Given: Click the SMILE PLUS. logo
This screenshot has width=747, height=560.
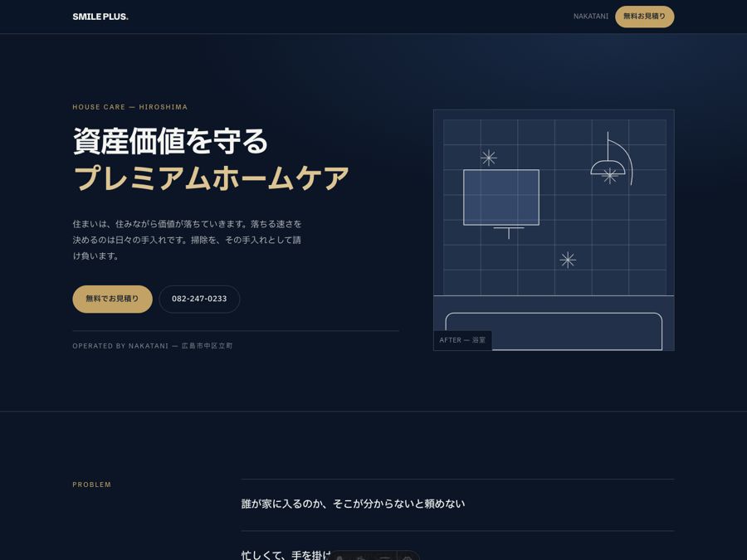Looking at the screenshot, I should tap(100, 17).
